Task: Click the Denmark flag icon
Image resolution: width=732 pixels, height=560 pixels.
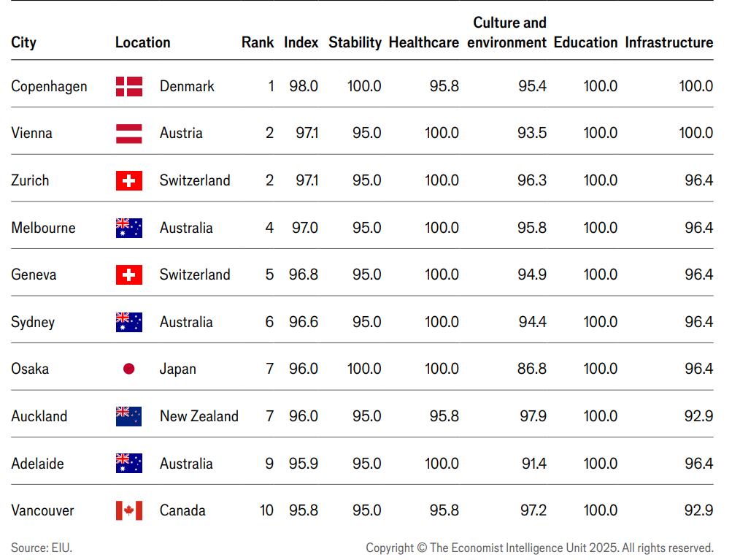Action: 129,86
